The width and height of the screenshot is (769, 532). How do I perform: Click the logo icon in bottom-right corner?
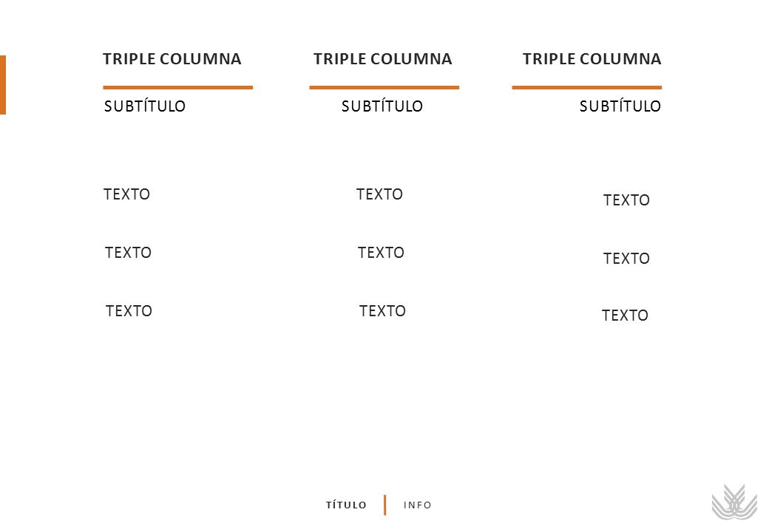(x=734, y=502)
